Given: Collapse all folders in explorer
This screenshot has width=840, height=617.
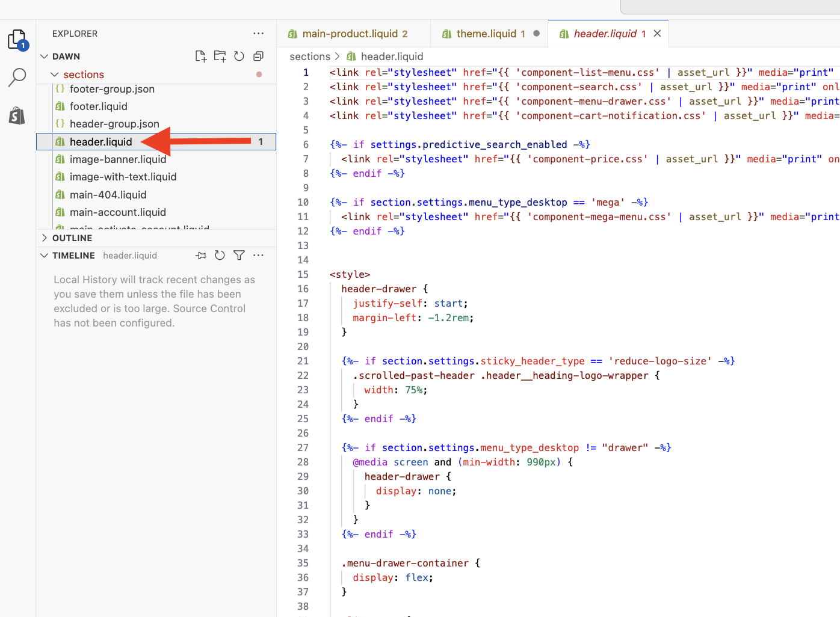Looking at the screenshot, I should 258,56.
